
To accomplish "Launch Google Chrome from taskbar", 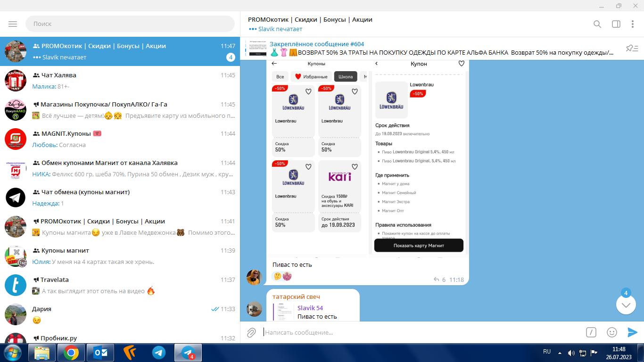I will click(71, 353).
